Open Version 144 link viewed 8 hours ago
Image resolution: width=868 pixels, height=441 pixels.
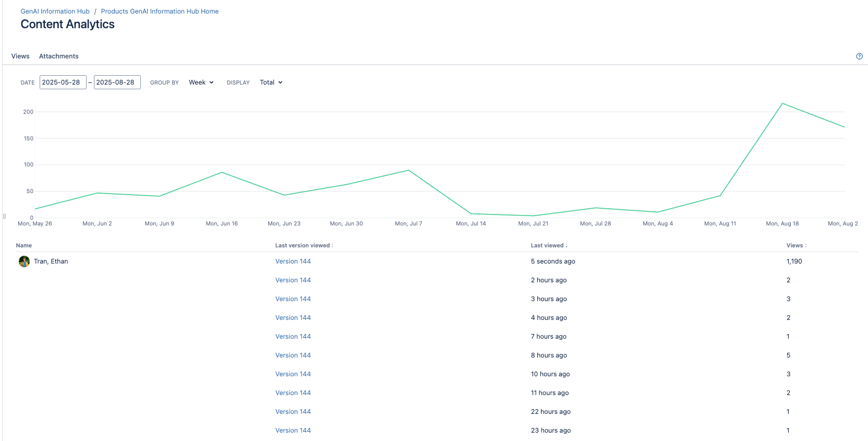[293, 355]
